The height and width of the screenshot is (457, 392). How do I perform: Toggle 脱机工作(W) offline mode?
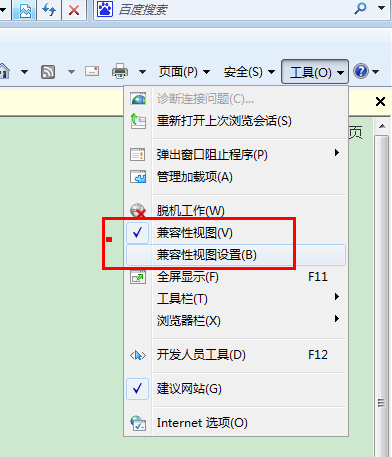click(x=236, y=211)
